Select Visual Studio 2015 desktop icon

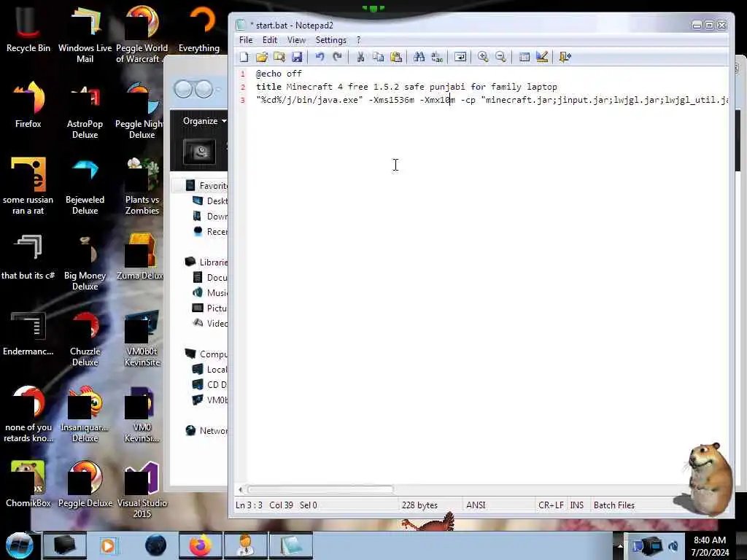pos(142,489)
